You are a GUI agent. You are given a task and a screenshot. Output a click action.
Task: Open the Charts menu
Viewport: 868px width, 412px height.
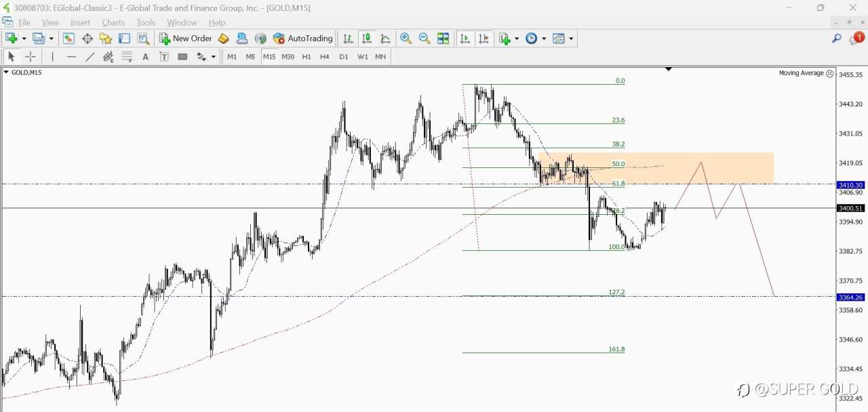pos(113,22)
